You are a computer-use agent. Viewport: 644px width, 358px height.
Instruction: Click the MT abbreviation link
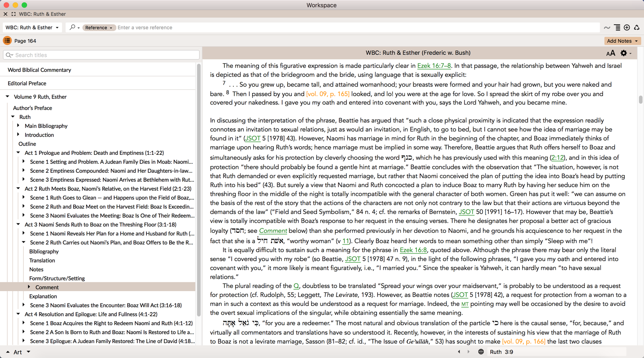465,304
